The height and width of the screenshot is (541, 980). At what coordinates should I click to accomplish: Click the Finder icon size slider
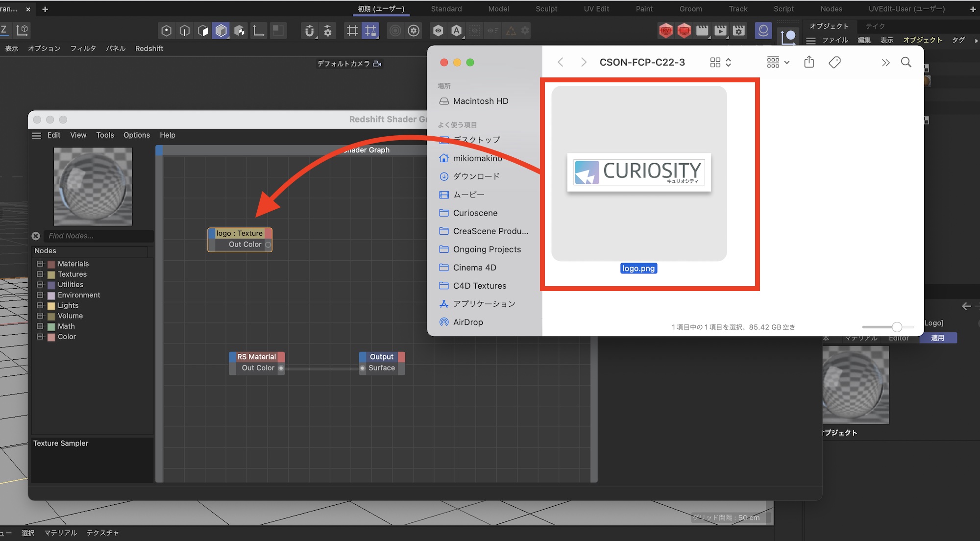897,327
